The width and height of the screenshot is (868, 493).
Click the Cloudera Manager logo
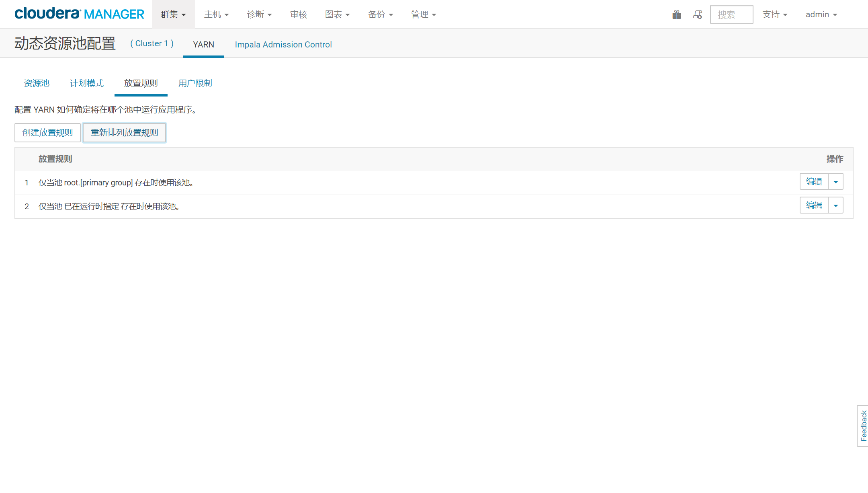coord(79,14)
